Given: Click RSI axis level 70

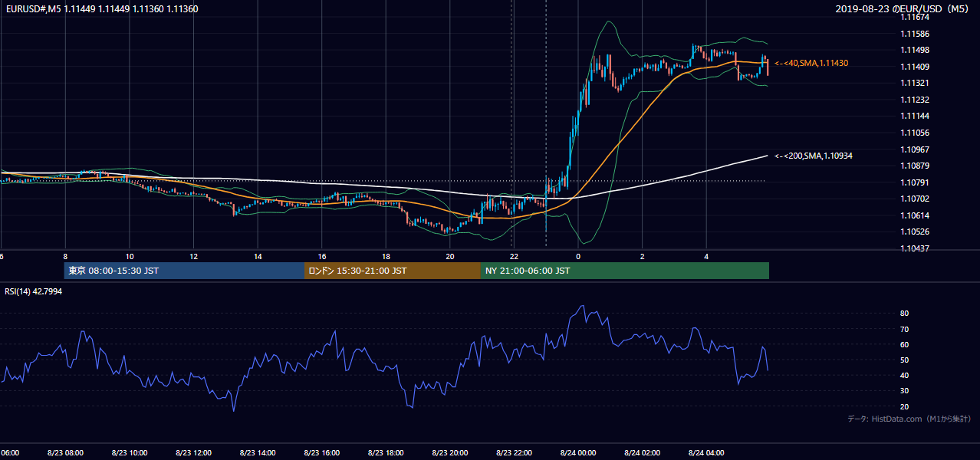Looking at the screenshot, I should (x=905, y=329).
